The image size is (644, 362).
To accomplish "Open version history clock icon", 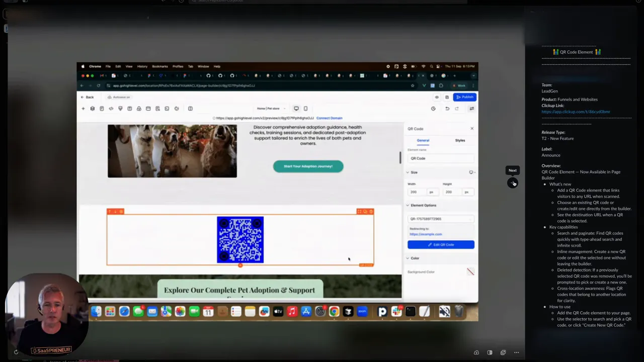I will pyautogui.click(x=433, y=109).
